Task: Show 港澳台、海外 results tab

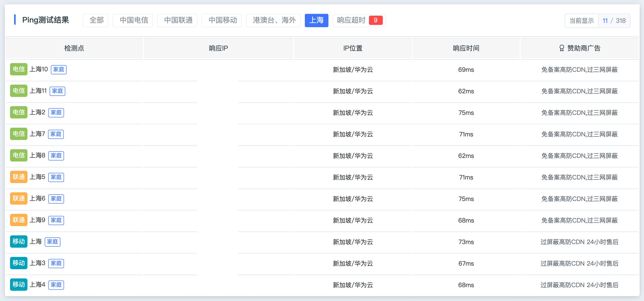Action: tap(273, 20)
